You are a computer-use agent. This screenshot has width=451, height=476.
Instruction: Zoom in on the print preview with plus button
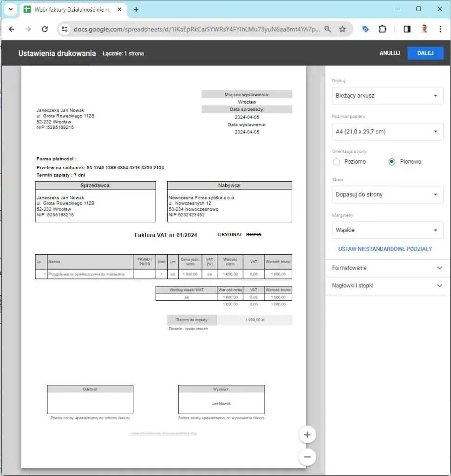[x=307, y=435]
